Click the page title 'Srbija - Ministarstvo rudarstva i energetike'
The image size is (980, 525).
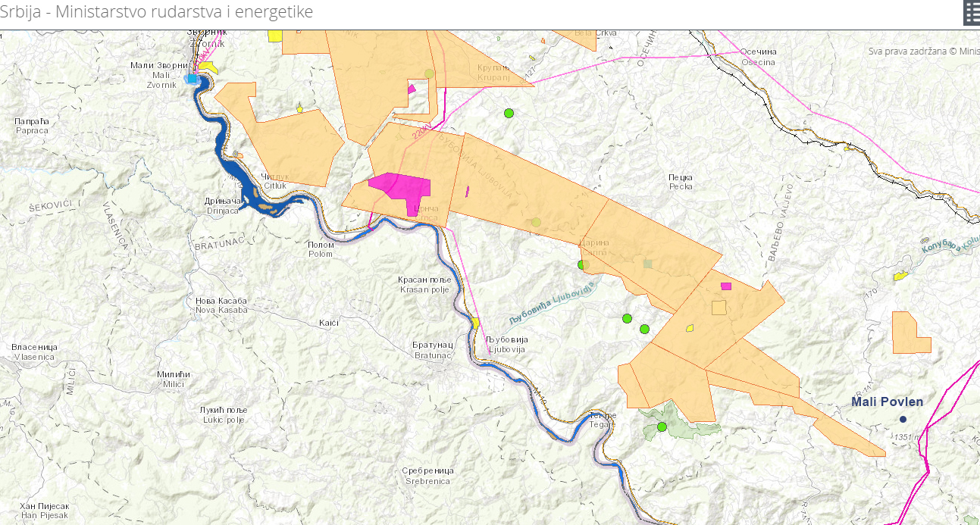tap(156, 12)
